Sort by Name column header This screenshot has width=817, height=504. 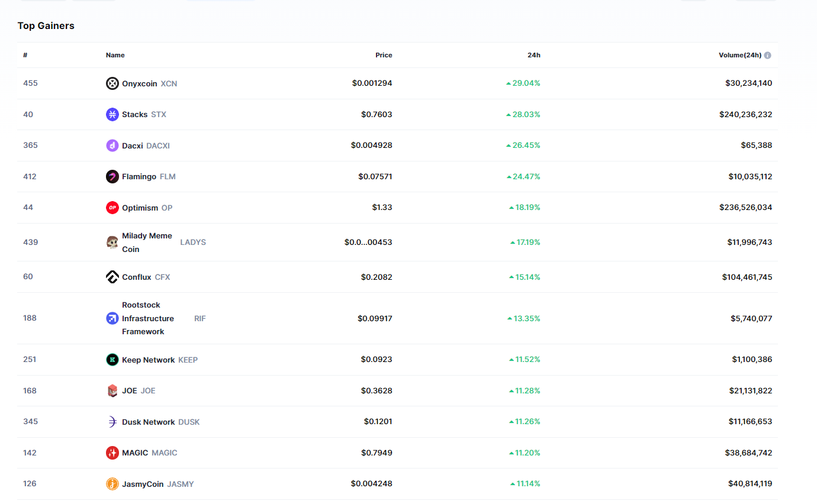coord(115,55)
